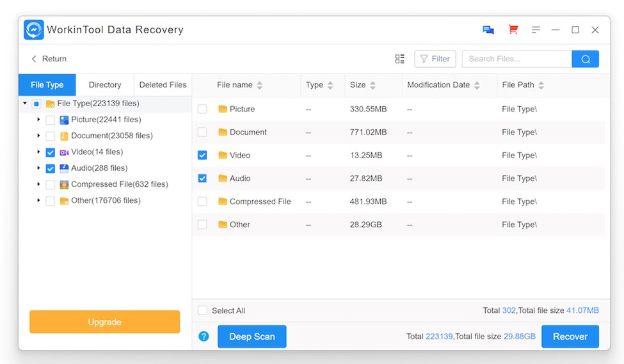
Task: Click the Audio music icon in tree
Action: click(64, 168)
